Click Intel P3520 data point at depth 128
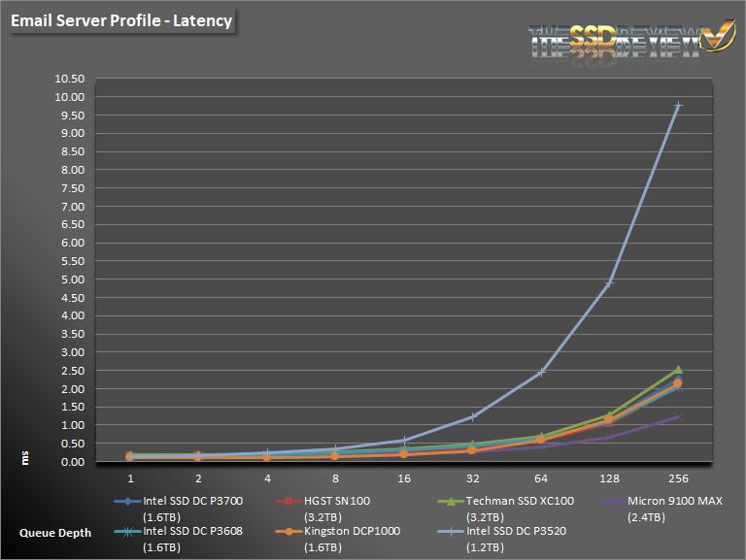This screenshot has height=560, width=746. (609, 283)
